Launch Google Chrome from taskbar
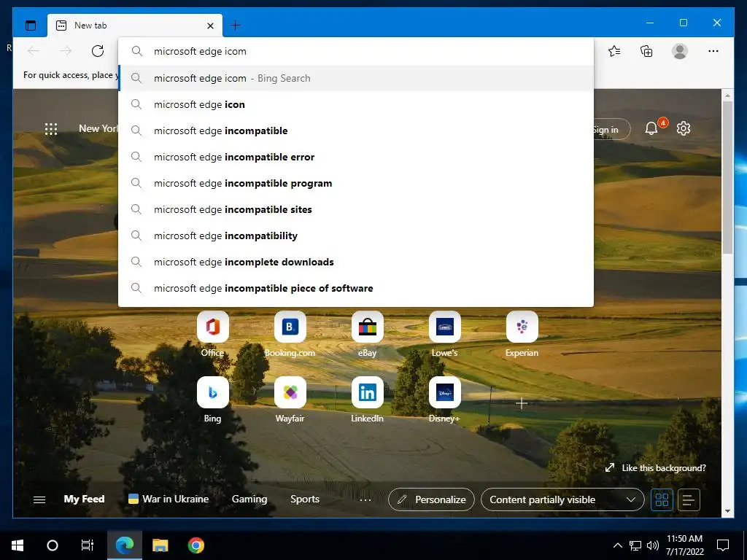Screen dimensions: 747x560 pyautogui.click(x=196, y=545)
